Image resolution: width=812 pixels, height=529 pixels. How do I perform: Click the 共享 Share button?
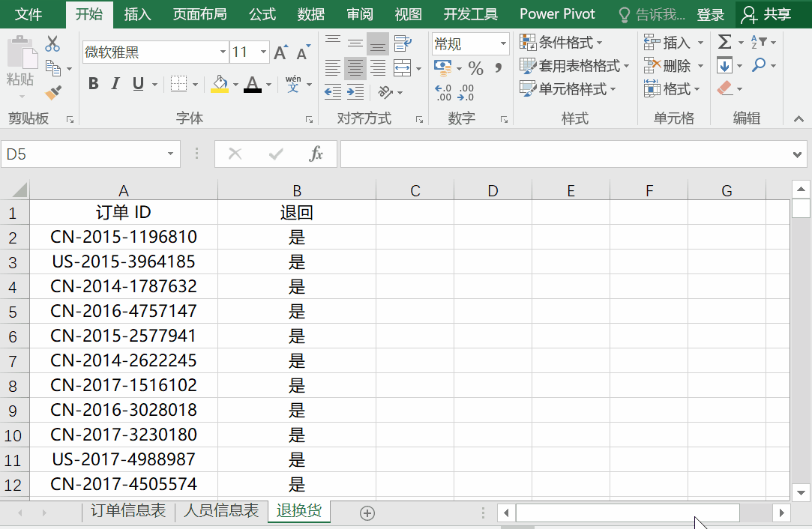pyautogui.click(x=766, y=14)
